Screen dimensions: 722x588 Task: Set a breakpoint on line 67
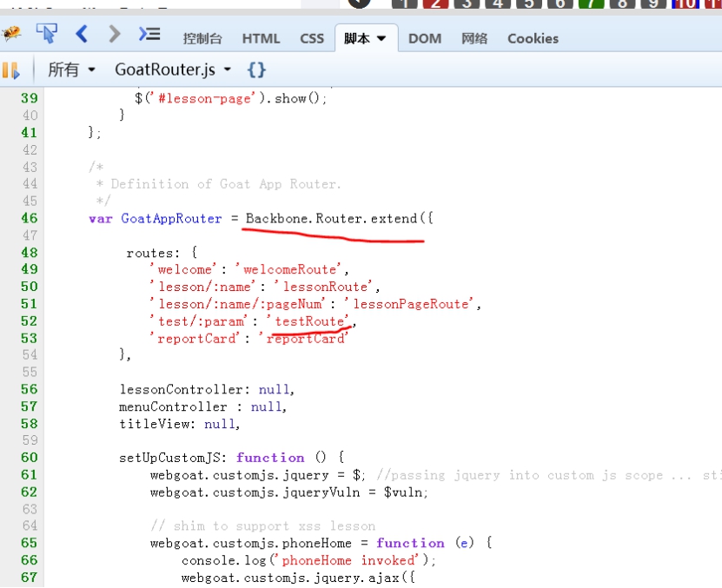[29, 578]
